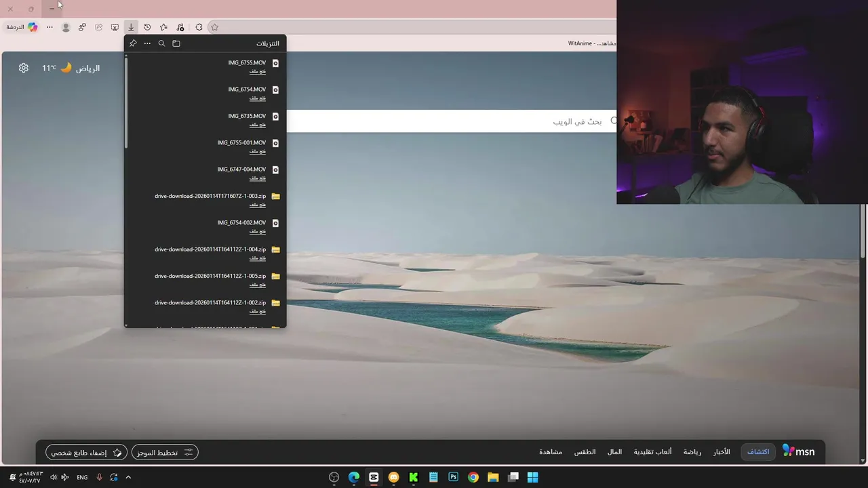The height and width of the screenshot is (488, 868).
Task: Open the Edge settings and more menu
Action: [50, 27]
